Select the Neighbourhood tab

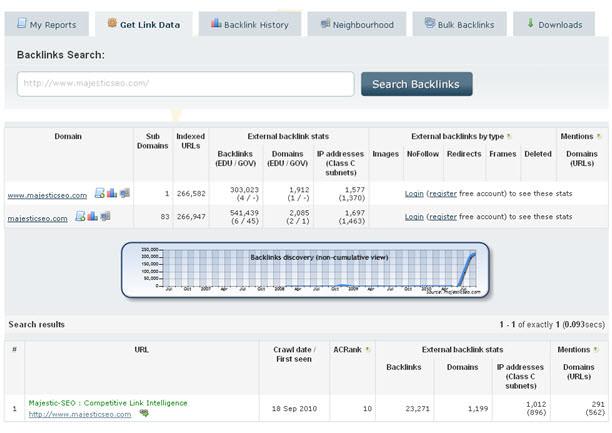coord(357,24)
